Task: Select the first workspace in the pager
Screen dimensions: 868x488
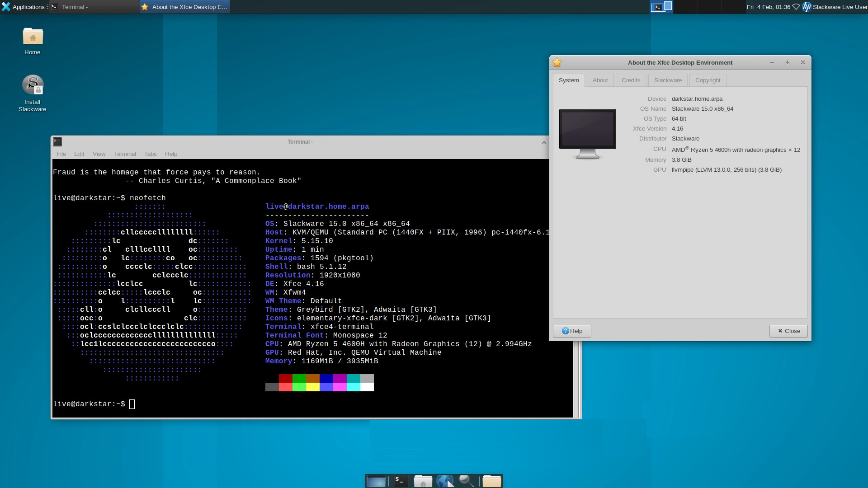Action: point(661,7)
